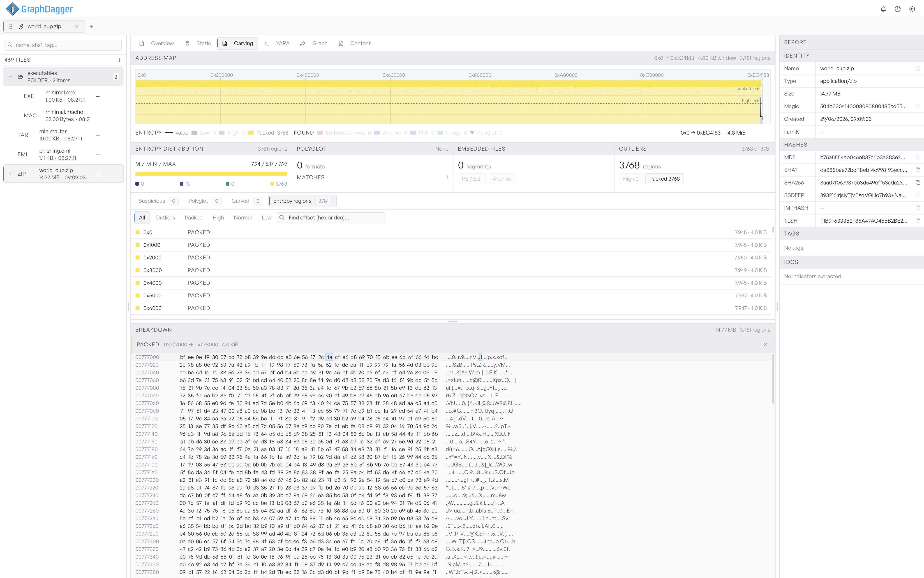Toggle the High entropy legend entry
This screenshot has height=578, width=924.
(x=232, y=133)
